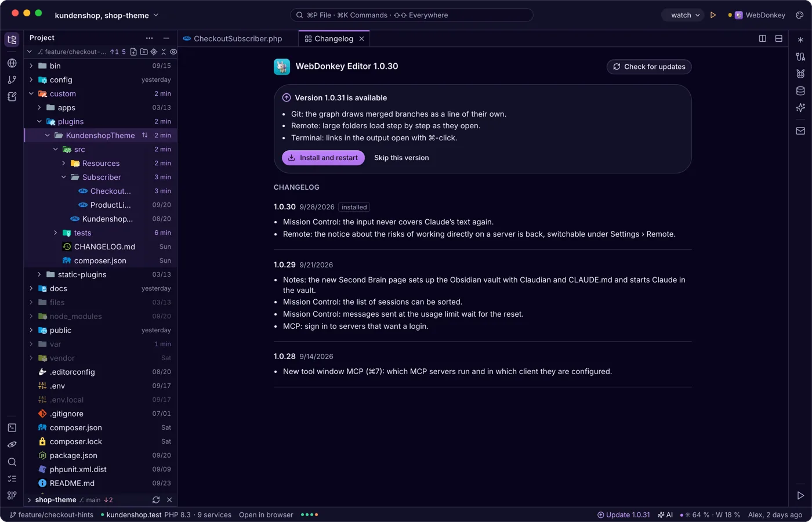Open the AI sparkle icon in right sidebar
The width and height of the screenshot is (812, 522).
tap(800, 107)
